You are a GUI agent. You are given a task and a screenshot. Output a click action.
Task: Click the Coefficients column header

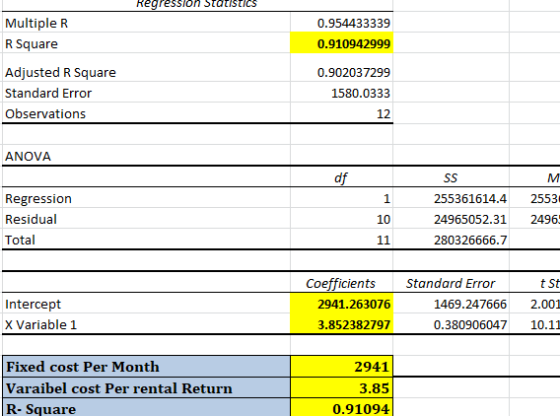342,283
